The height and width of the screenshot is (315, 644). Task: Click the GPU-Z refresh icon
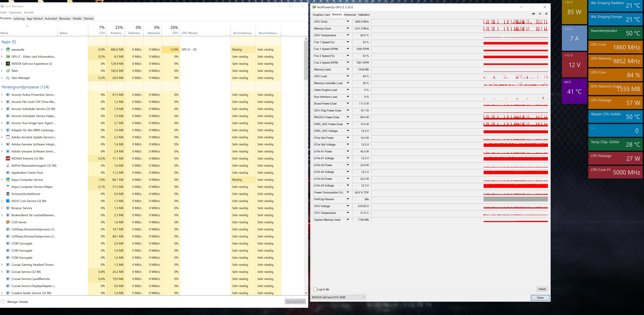tap(540, 14)
